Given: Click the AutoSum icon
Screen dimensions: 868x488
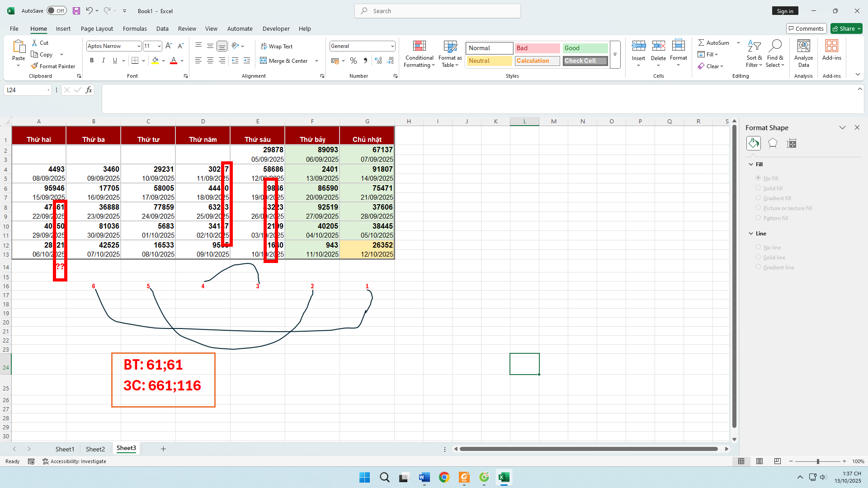Looking at the screenshot, I should point(701,42).
